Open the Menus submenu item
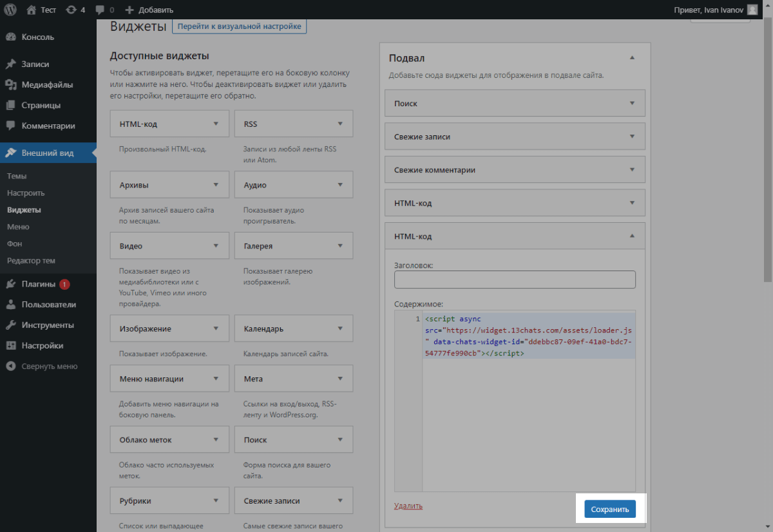 [18, 227]
